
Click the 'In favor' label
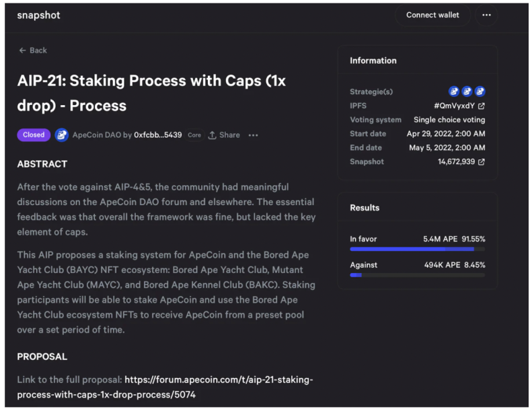(363, 239)
